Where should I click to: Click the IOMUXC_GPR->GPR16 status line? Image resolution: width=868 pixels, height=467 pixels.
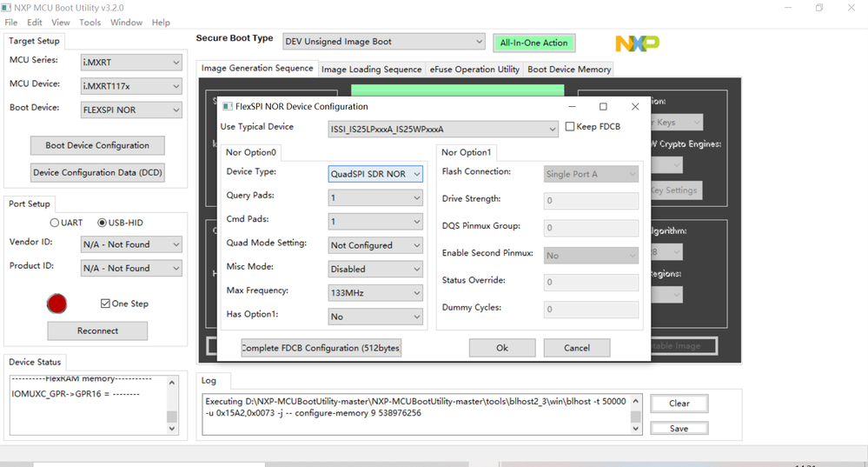tap(76, 394)
